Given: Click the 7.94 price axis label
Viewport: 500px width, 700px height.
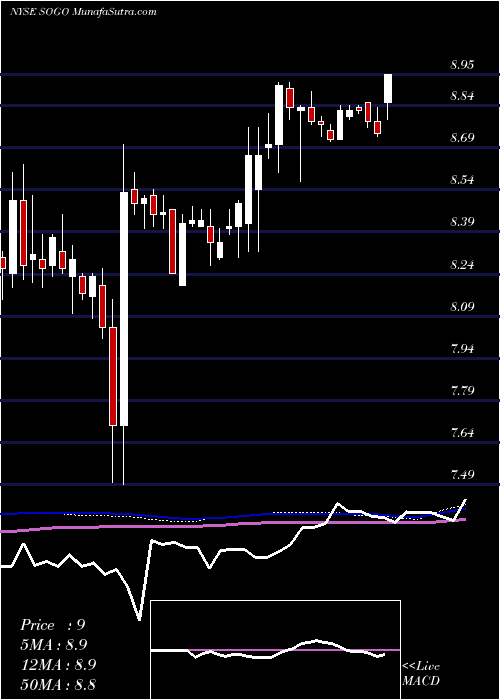Looking at the screenshot, I should (462, 349).
